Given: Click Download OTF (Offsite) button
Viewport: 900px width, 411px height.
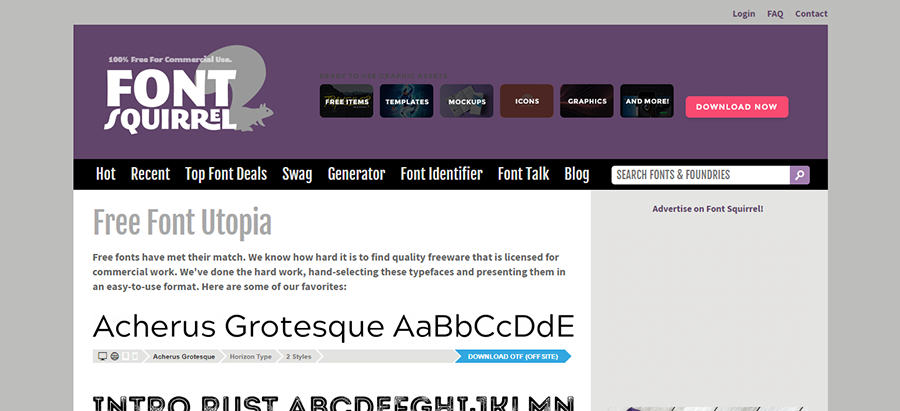Looking at the screenshot, I should pyautogui.click(x=511, y=356).
